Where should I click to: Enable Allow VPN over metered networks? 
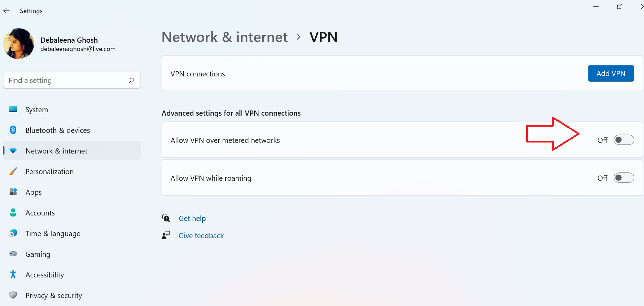click(x=624, y=140)
